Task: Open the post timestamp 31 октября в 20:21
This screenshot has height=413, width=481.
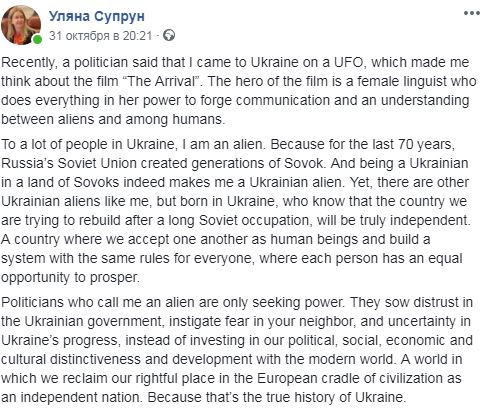Action: pos(100,36)
